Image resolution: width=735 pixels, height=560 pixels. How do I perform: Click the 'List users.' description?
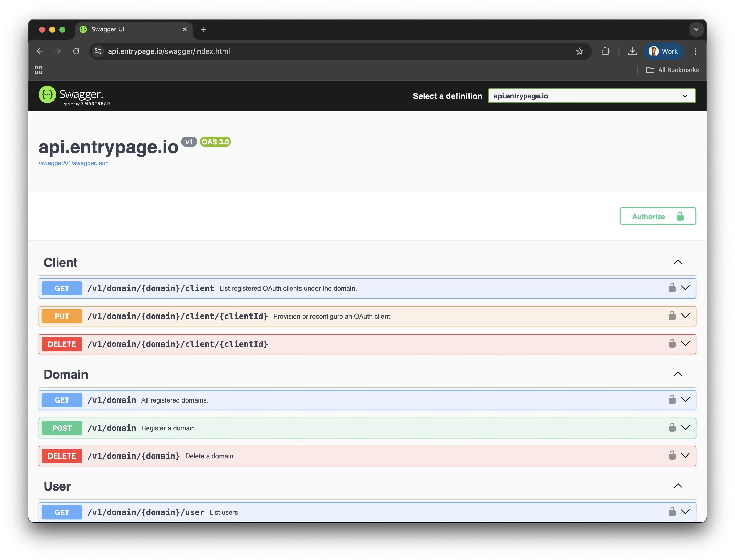click(225, 512)
